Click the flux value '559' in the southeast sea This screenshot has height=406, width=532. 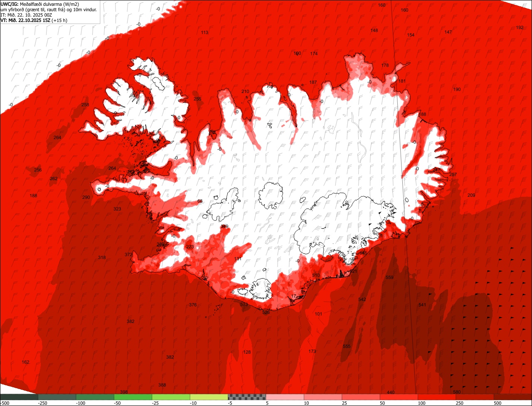point(389,277)
